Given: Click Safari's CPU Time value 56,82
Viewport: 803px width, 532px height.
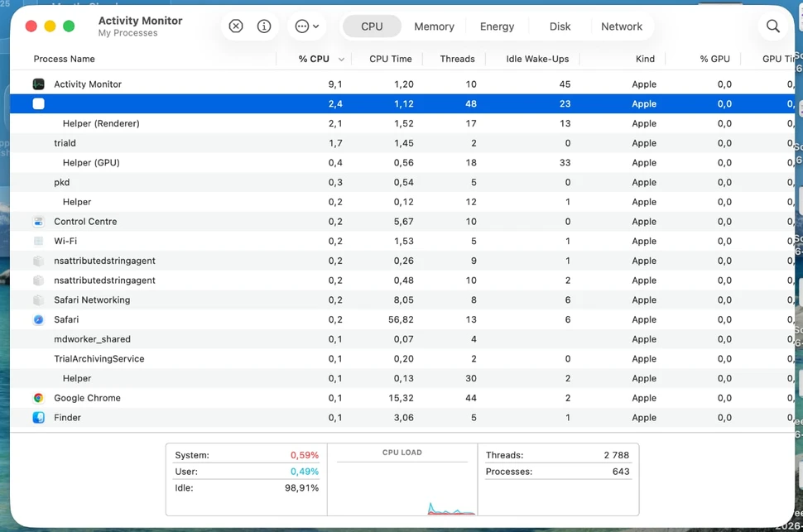Looking at the screenshot, I should 401,319.
